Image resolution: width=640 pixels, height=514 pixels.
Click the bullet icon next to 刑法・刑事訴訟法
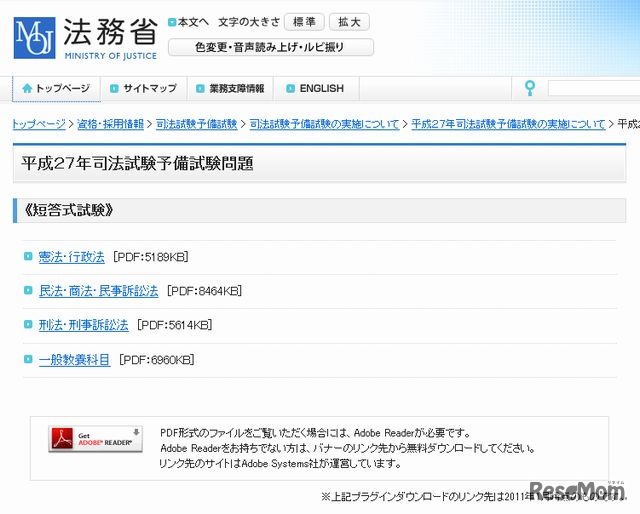pyautogui.click(x=28, y=325)
